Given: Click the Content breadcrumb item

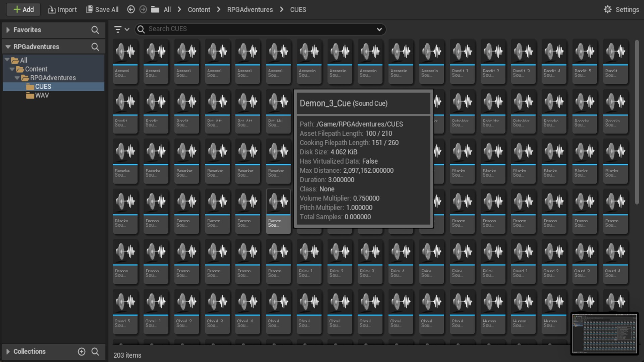Looking at the screenshot, I should pos(199,10).
